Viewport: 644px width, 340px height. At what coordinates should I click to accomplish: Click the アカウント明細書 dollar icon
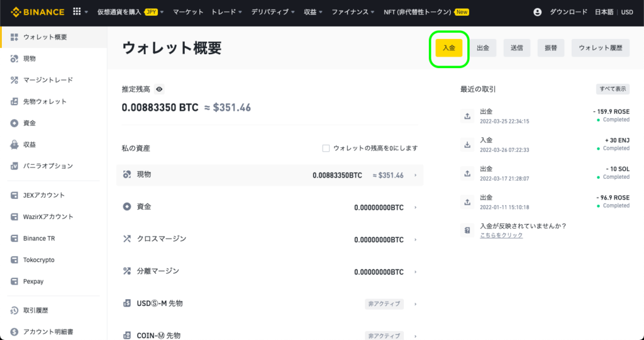pos(14,332)
